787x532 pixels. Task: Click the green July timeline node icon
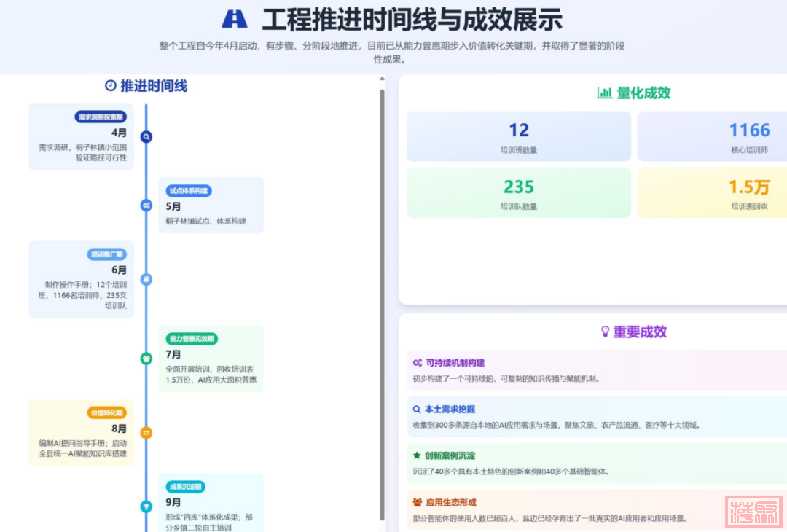pos(146,359)
